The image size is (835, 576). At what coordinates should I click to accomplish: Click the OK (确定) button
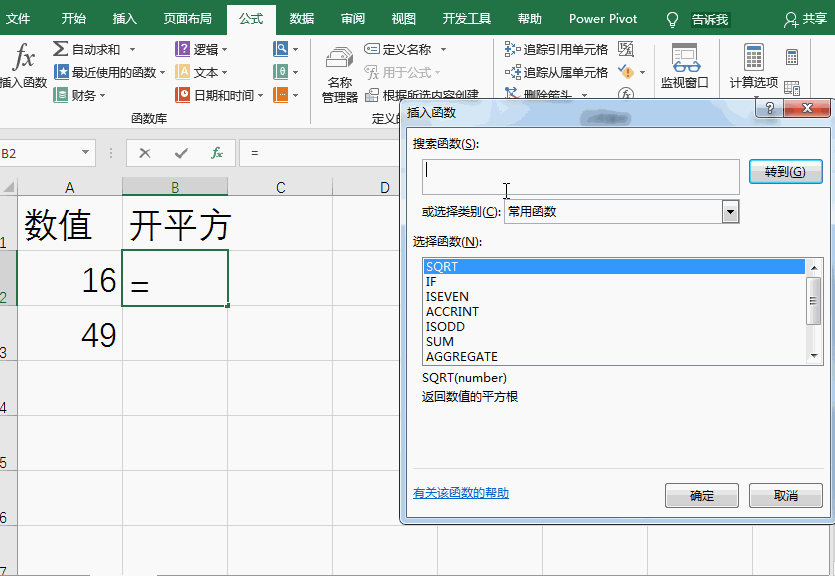tap(702, 496)
